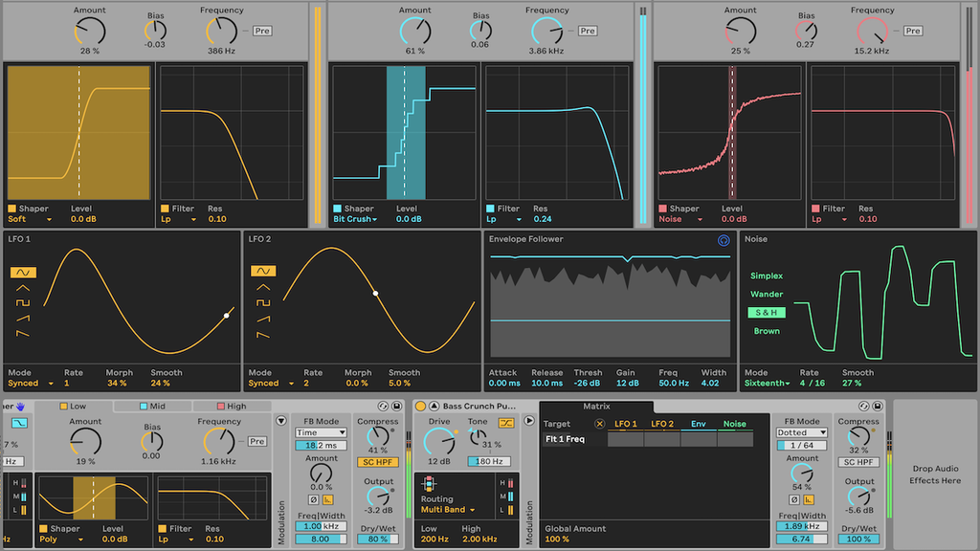The width and height of the screenshot is (980, 551).
Task: Click the Flt 1 Freq LFO 1 matrix cell
Action: [x=625, y=440]
